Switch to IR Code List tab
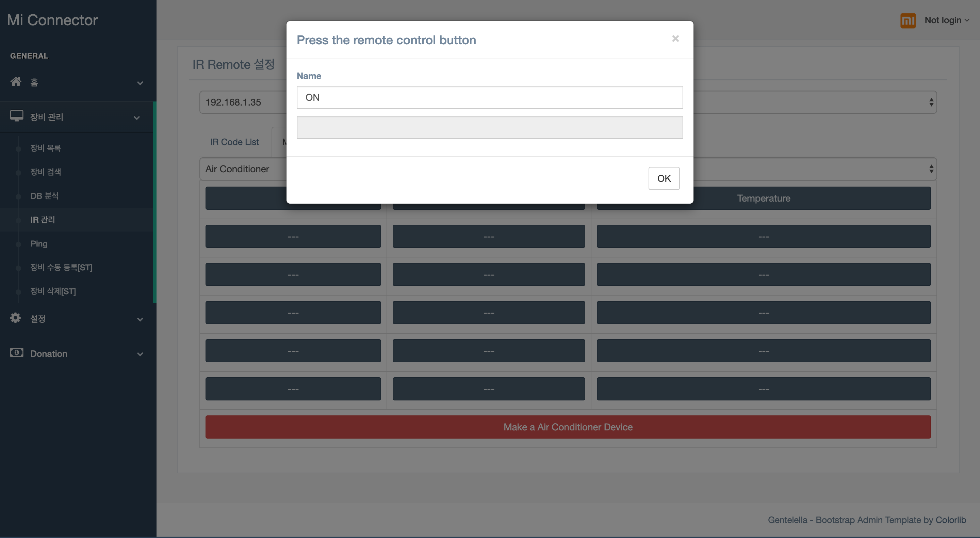The height and width of the screenshot is (538, 980). click(x=234, y=142)
